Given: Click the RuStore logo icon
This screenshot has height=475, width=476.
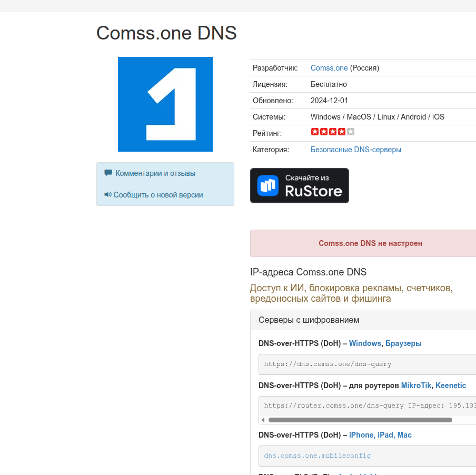Looking at the screenshot, I should pyautogui.click(x=267, y=185).
